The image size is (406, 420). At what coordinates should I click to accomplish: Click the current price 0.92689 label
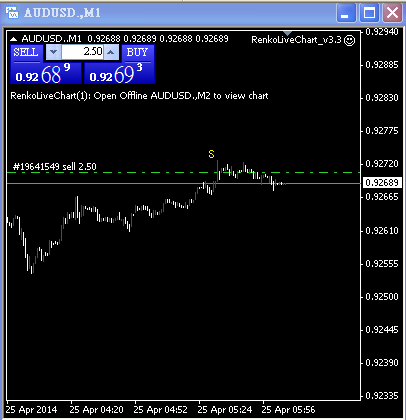(x=382, y=183)
